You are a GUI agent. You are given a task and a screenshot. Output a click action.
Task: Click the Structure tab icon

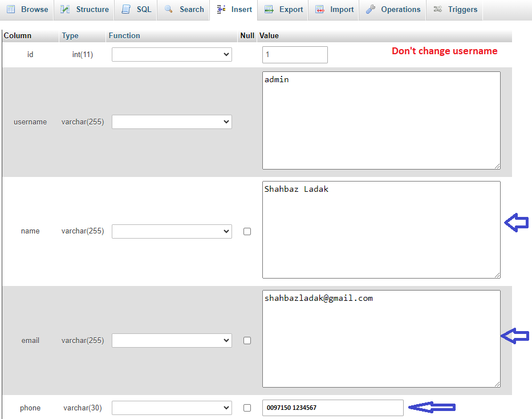point(66,9)
